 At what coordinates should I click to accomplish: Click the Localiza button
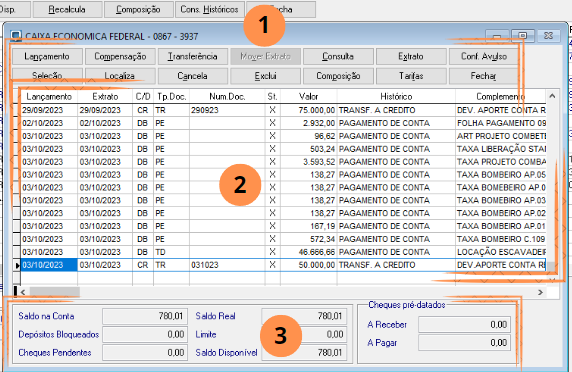120,76
